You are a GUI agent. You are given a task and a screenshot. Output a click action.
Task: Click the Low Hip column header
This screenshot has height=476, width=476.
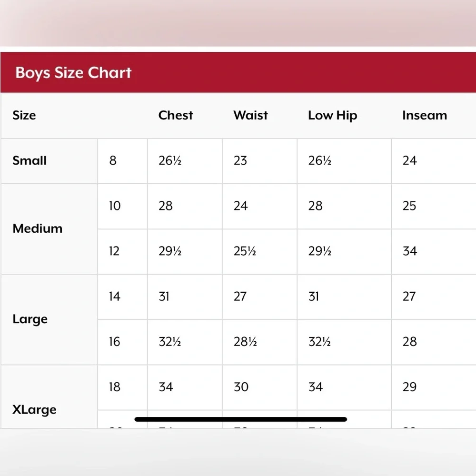pos(332,116)
